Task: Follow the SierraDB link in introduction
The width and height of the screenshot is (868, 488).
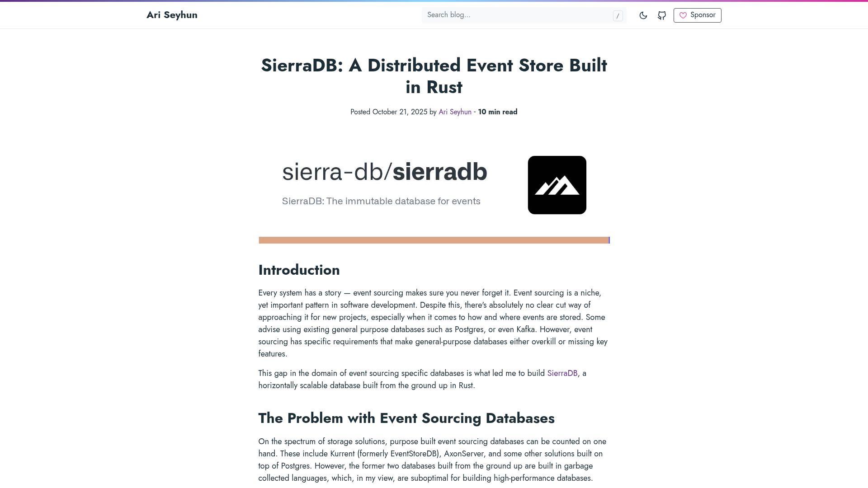Action: 562,373
